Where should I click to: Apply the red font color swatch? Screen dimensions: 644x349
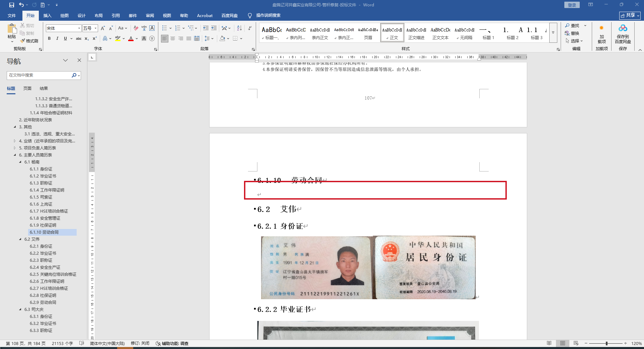coord(131,38)
